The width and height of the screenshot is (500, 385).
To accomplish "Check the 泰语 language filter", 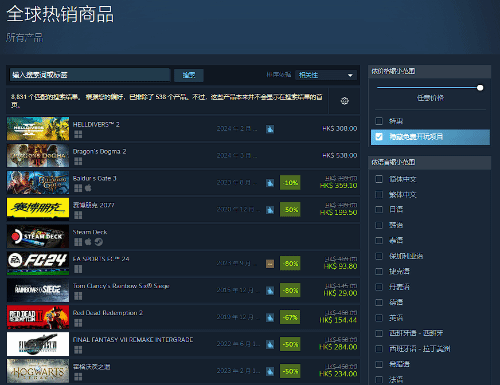I will pos(379,240).
